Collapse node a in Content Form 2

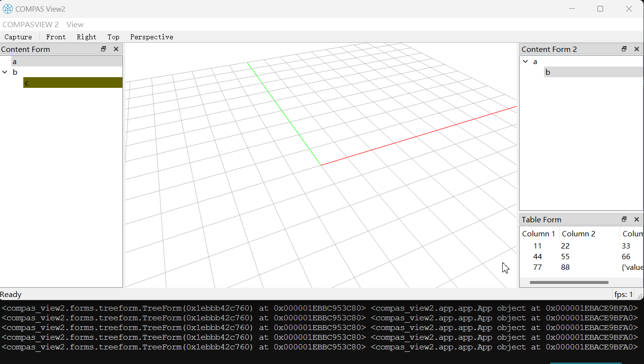click(525, 61)
